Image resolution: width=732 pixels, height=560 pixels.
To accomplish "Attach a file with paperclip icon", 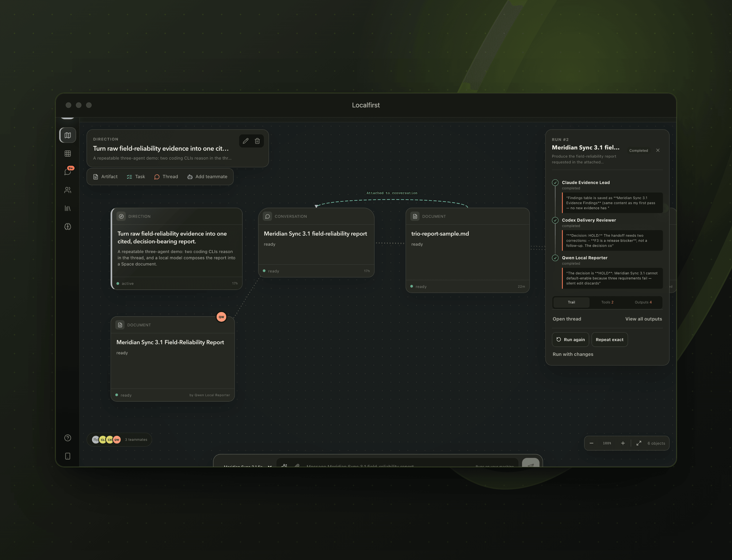I will click(x=297, y=465).
